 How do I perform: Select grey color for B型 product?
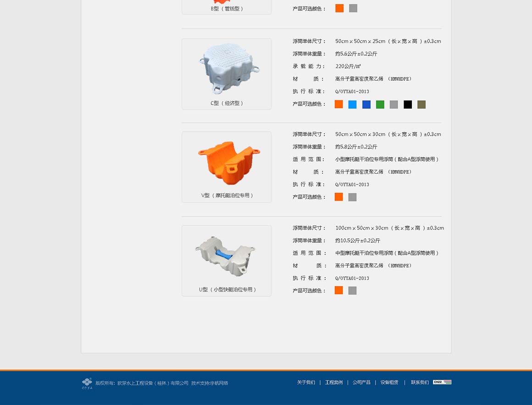pyautogui.click(x=353, y=8)
